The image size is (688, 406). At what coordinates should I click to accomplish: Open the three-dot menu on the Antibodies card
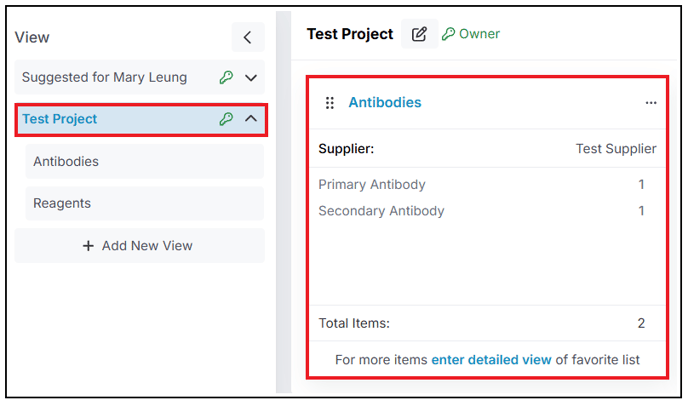pyautogui.click(x=651, y=103)
